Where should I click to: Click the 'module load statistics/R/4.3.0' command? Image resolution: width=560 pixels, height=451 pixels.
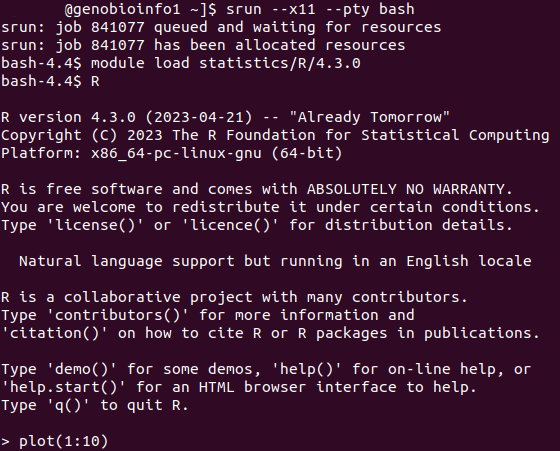(226, 63)
